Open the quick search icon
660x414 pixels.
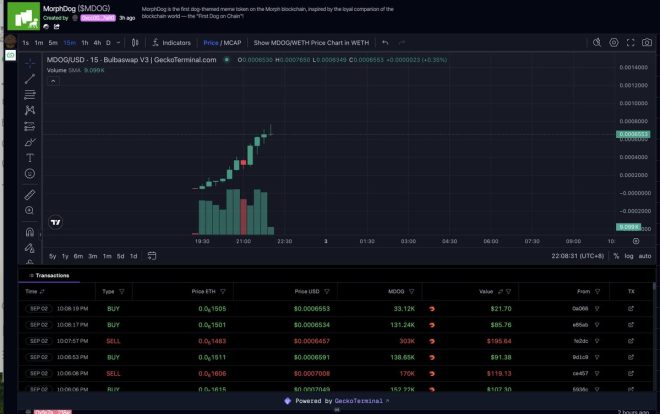[x=597, y=42]
